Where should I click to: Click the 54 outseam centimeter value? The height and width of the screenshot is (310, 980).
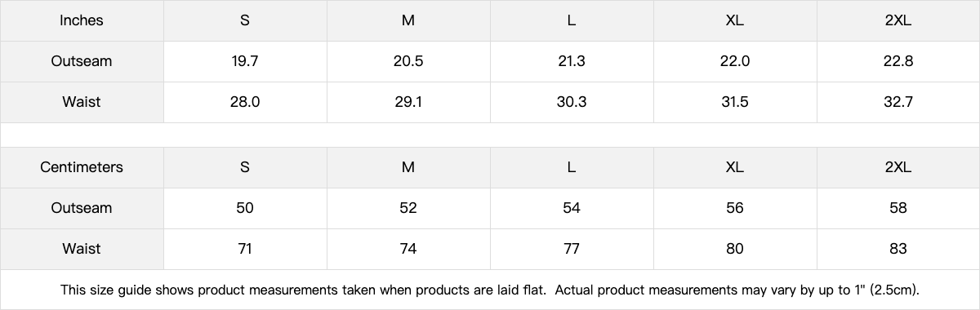[572, 208]
